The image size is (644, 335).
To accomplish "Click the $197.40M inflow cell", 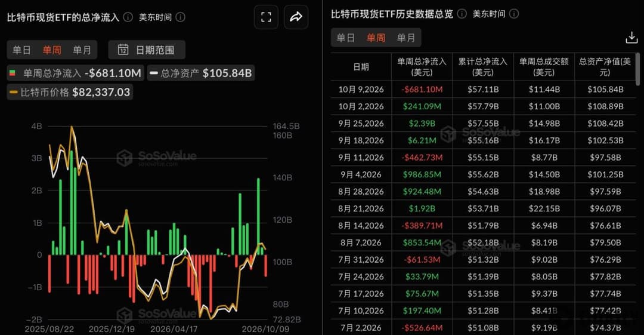I will pos(422,311).
